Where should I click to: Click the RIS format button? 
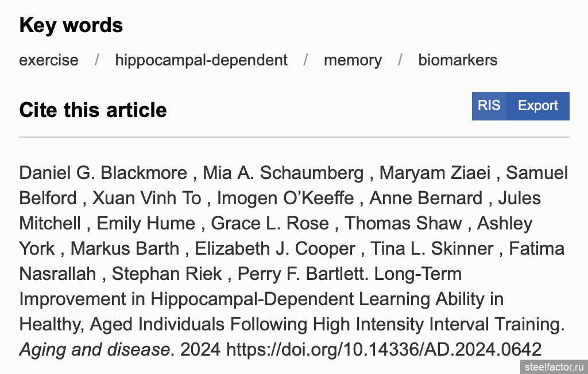pyautogui.click(x=489, y=106)
